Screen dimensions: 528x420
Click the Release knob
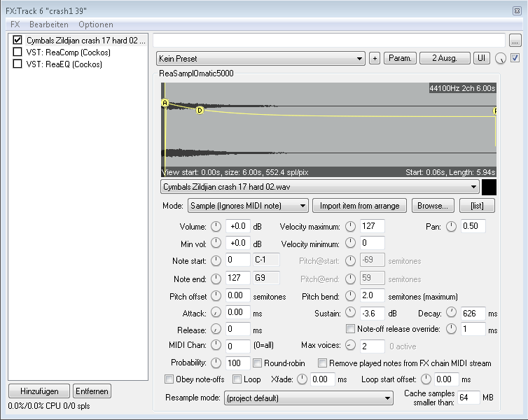tap(216, 329)
